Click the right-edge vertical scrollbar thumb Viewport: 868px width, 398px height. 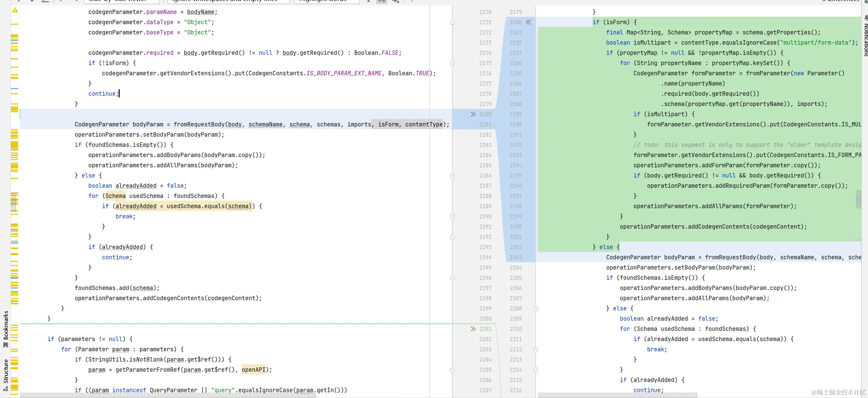[858, 199]
